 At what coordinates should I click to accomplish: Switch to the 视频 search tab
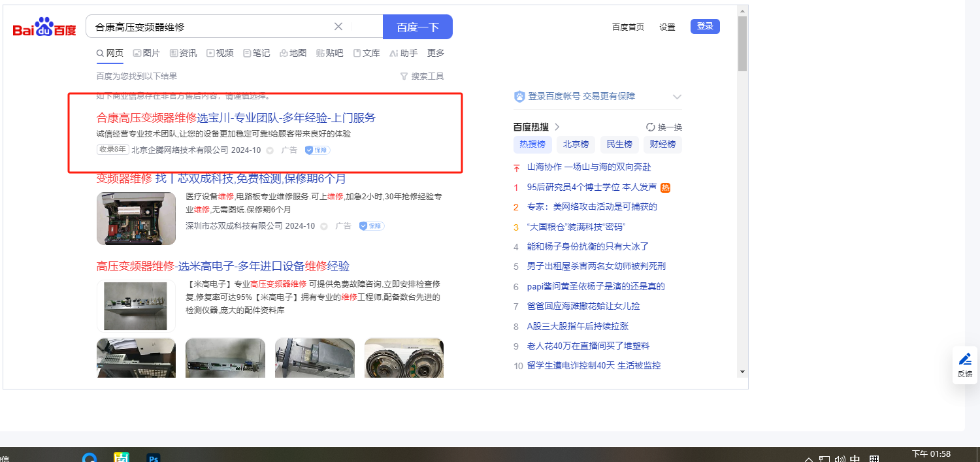(x=220, y=53)
